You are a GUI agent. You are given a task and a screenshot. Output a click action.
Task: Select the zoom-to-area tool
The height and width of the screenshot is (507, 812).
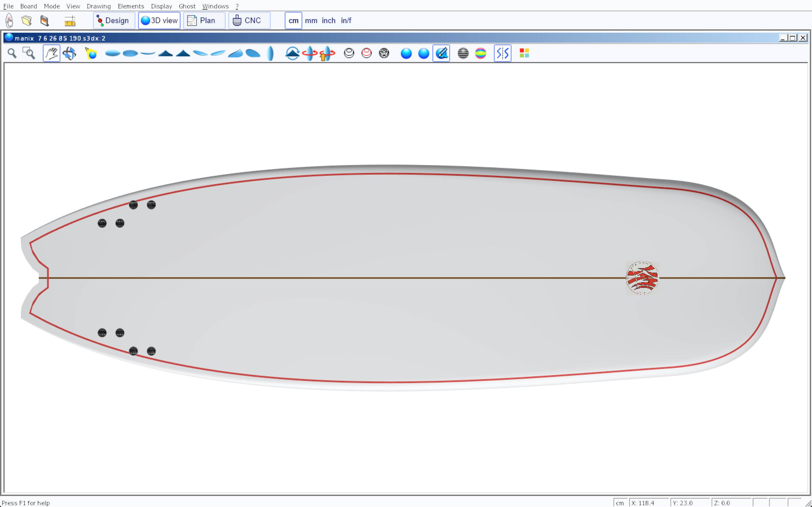tap(29, 53)
